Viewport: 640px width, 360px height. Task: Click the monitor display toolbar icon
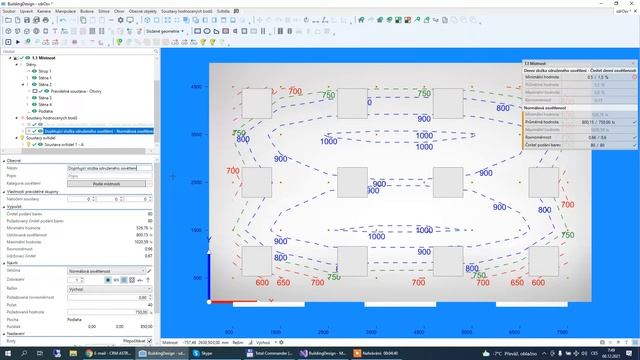point(130,20)
